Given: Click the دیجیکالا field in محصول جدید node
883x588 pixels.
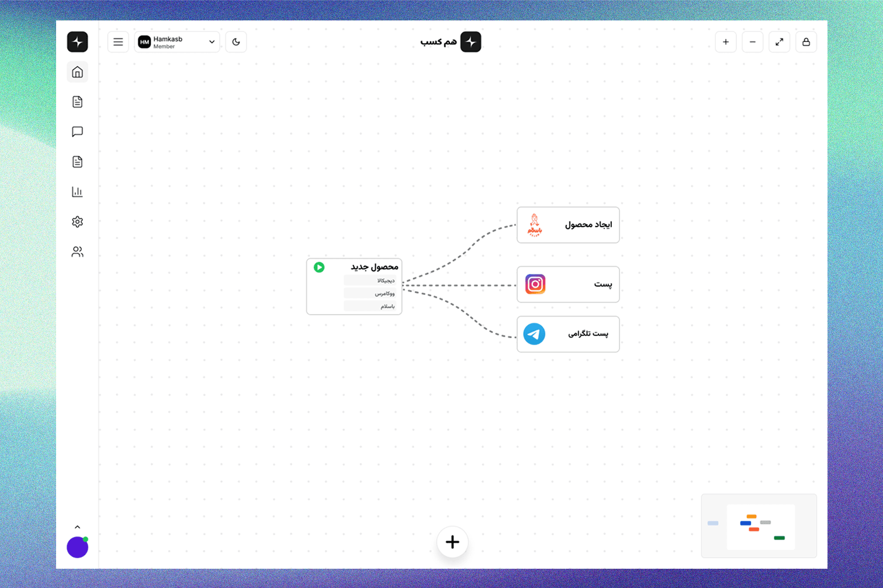Looking at the screenshot, I should tap(370, 280).
